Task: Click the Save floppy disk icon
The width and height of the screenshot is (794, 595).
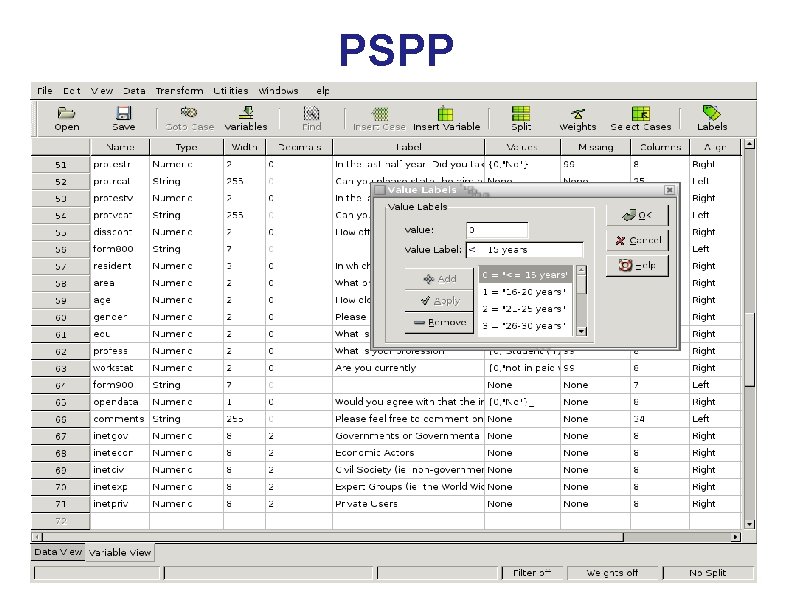Action: point(124,112)
